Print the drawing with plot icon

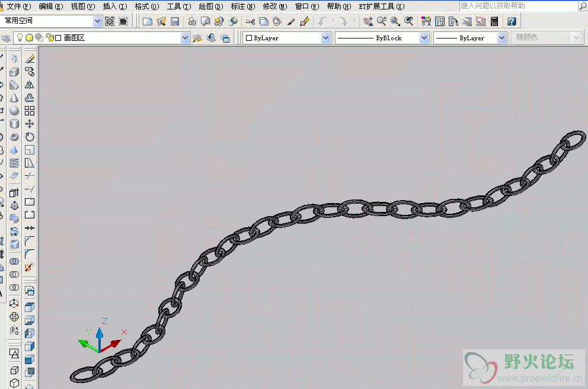point(192,21)
